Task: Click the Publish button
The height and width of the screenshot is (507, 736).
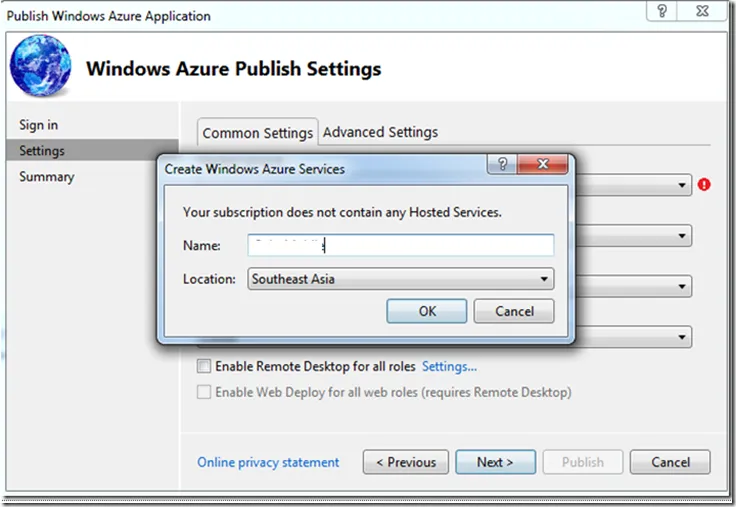Action: click(583, 462)
